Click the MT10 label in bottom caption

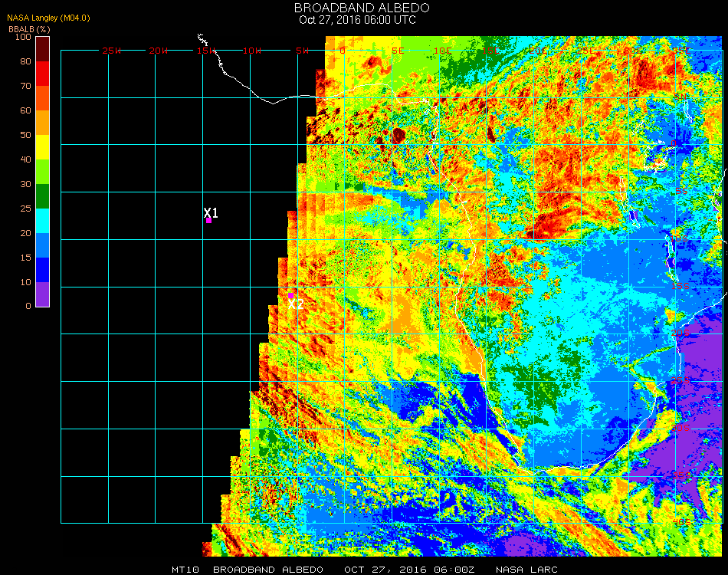click(185, 569)
